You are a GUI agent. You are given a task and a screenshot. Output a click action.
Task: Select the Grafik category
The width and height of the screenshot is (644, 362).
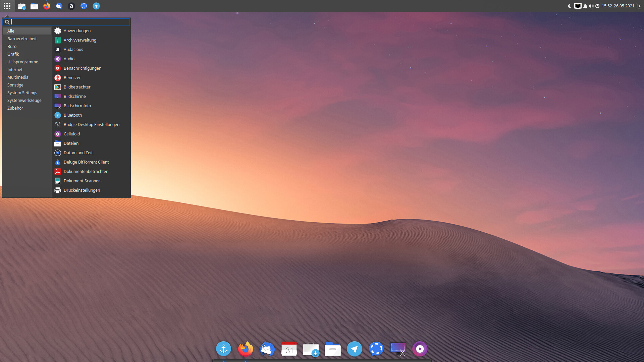pos(27,54)
